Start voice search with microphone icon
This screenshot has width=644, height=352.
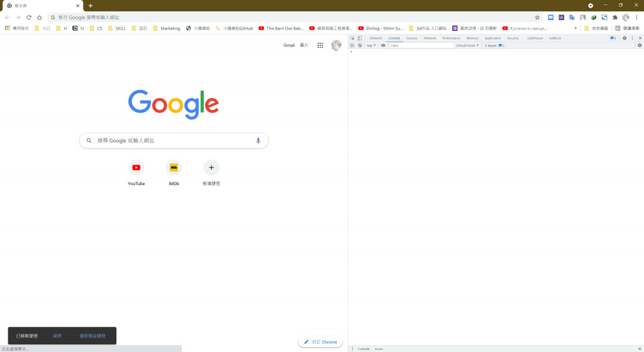(258, 140)
